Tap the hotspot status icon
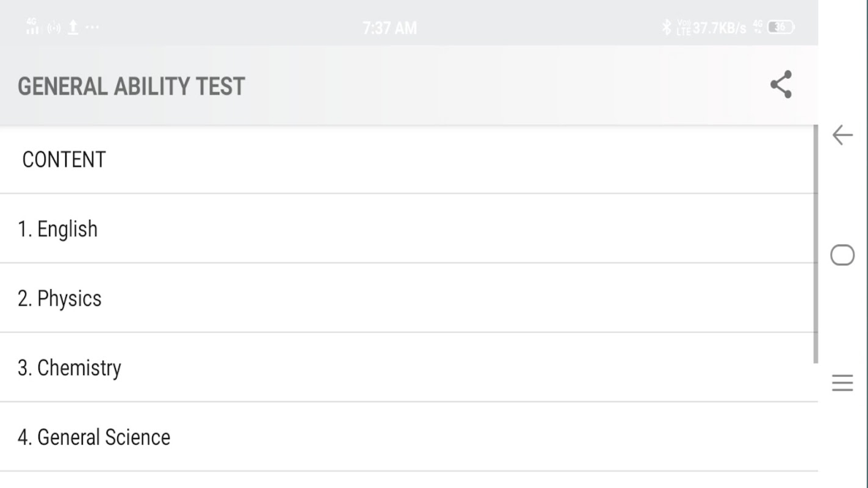The height and width of the screenshot is (488, 868). click(x=54, y=27)
